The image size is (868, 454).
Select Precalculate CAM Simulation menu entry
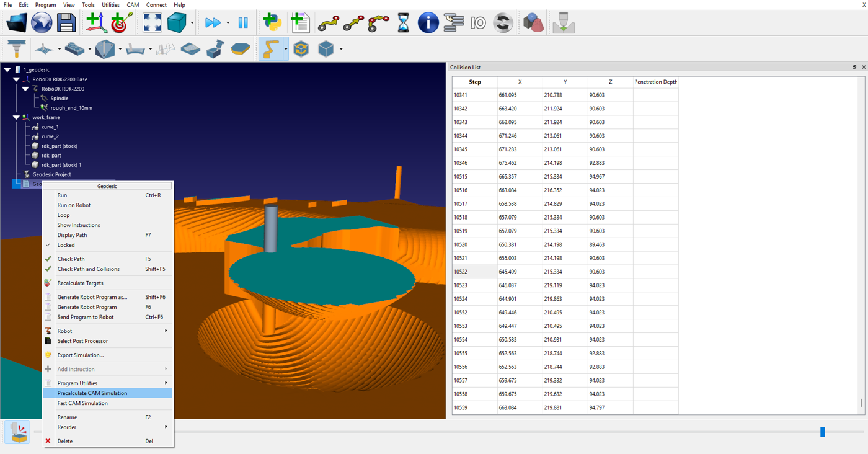pos(92,393)
